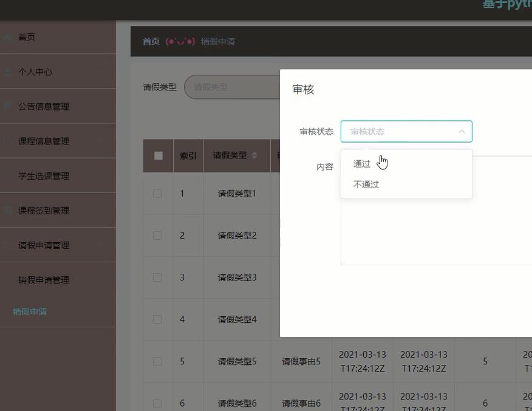
Task: Choose 通过 as the review result
Action: click(x=361, y=163)
